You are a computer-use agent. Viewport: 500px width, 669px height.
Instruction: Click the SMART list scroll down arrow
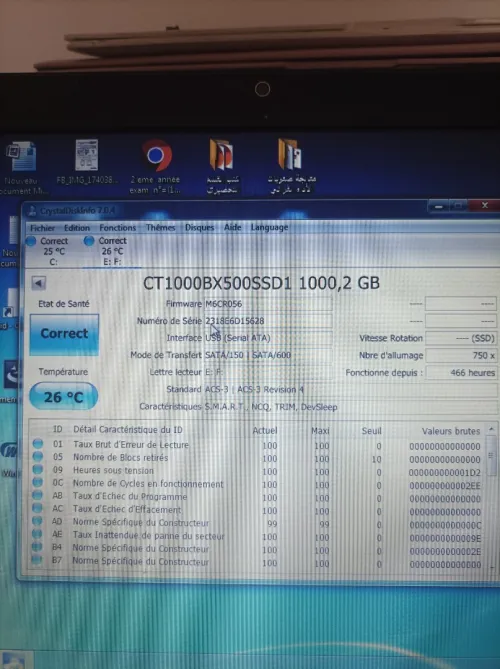click(x=492, y=566)
